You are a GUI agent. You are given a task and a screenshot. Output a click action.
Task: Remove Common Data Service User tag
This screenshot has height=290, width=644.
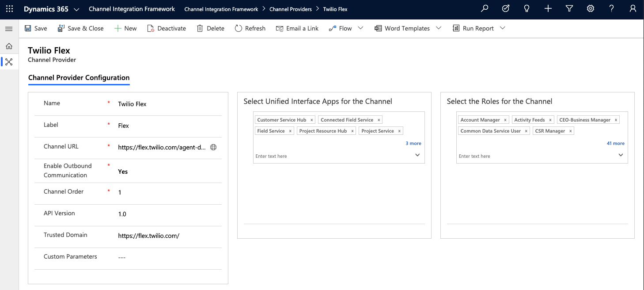[x=526, y=131]
